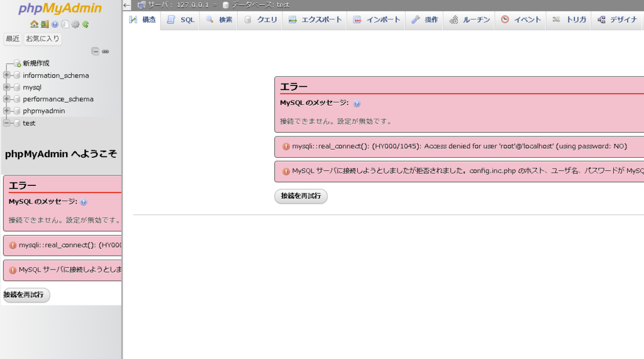Open MySQL help icon in main error box
Screen dimensions: 644x359
357,104
